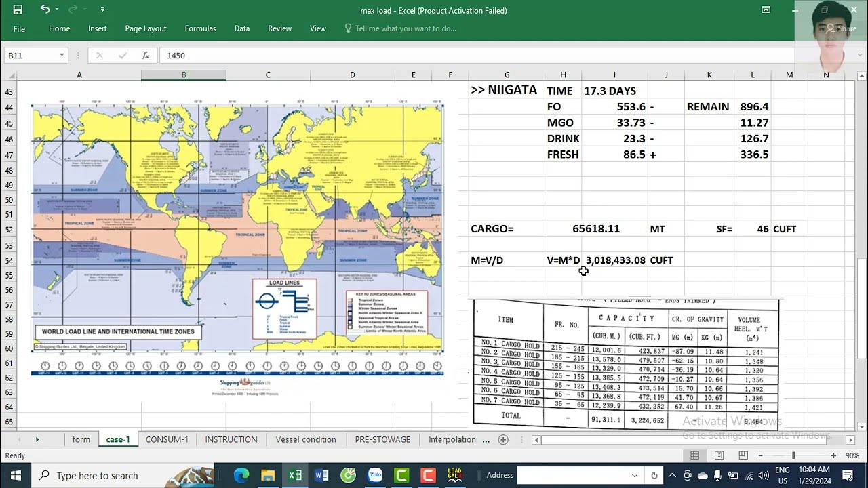Click the Name Box showing B11
The width and height of the screenshot is (868, 488).
coord(31,56)
